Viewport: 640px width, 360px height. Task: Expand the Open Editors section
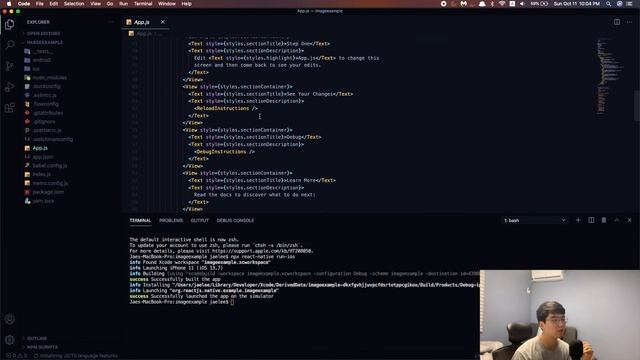coord(42,33)
